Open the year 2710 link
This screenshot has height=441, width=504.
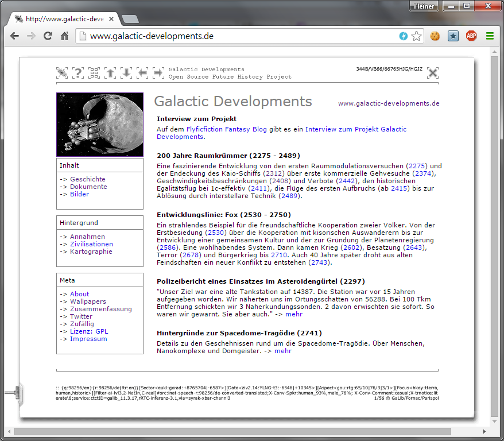[279, 255]
